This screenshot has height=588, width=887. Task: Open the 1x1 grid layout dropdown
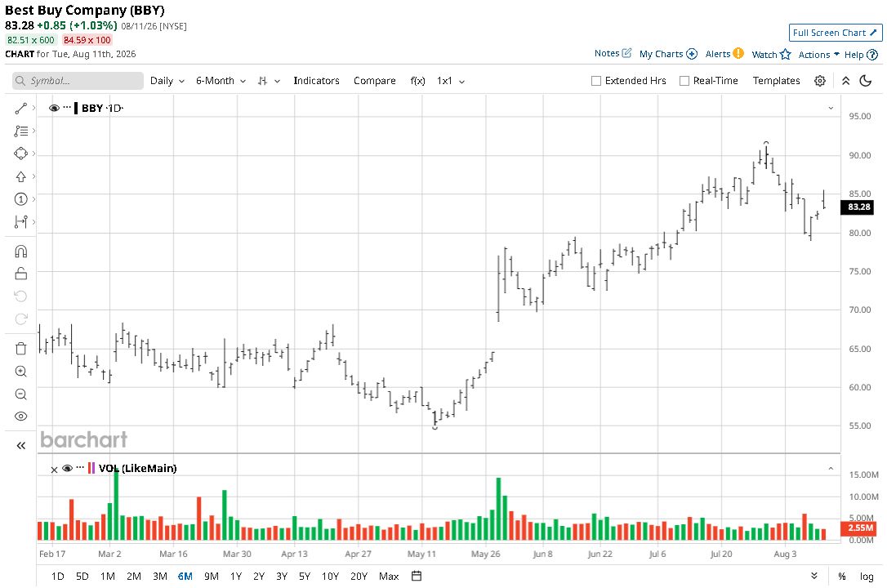pos(451,81)
